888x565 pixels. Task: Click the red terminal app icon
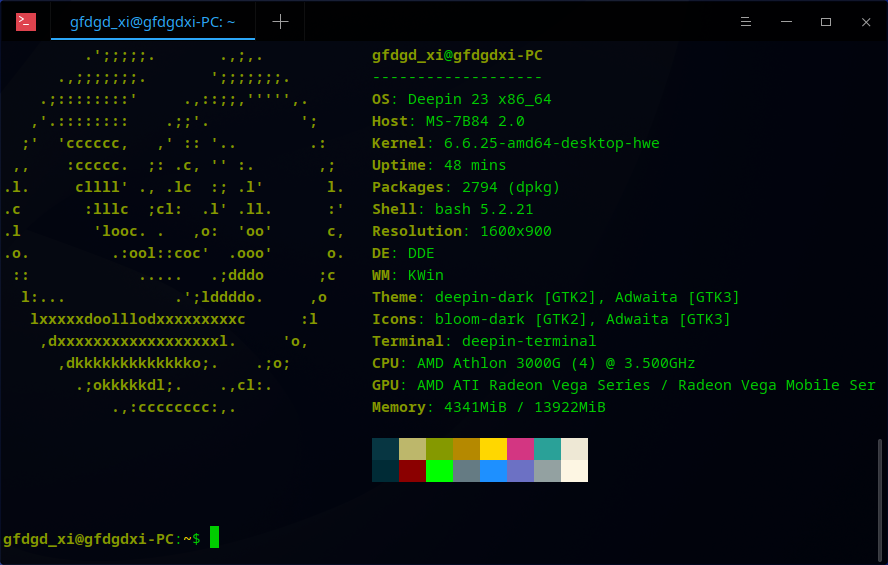(25, 22)
